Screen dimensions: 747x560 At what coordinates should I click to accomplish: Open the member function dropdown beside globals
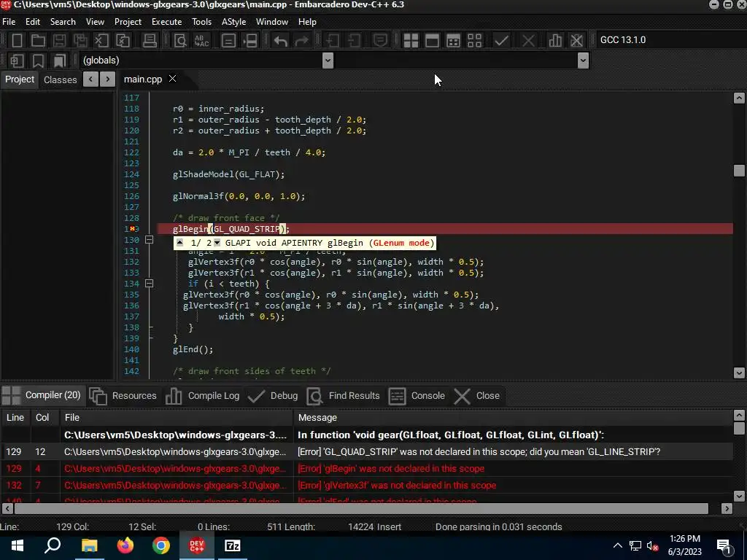tap(583, 61)
